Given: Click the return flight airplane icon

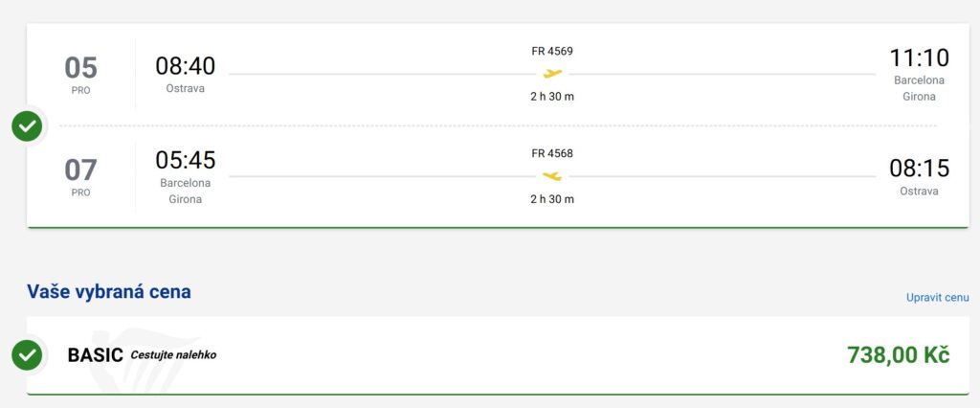Looking at the screenshot, I should click(552, 176).
